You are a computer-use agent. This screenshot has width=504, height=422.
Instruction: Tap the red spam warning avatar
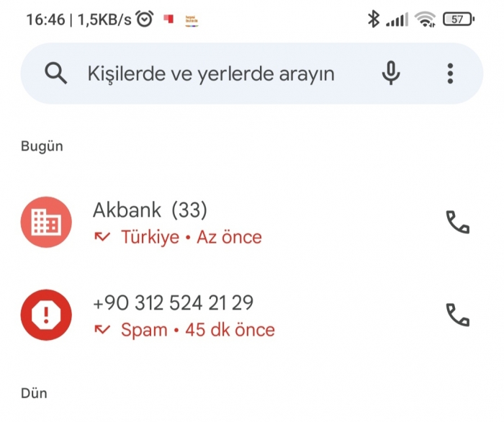46,315
